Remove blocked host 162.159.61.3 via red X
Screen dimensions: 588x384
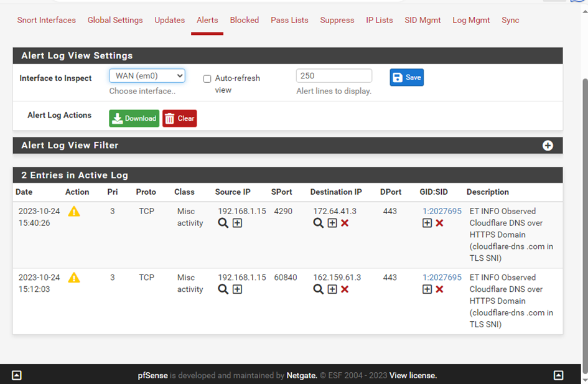tap(345, 289)
